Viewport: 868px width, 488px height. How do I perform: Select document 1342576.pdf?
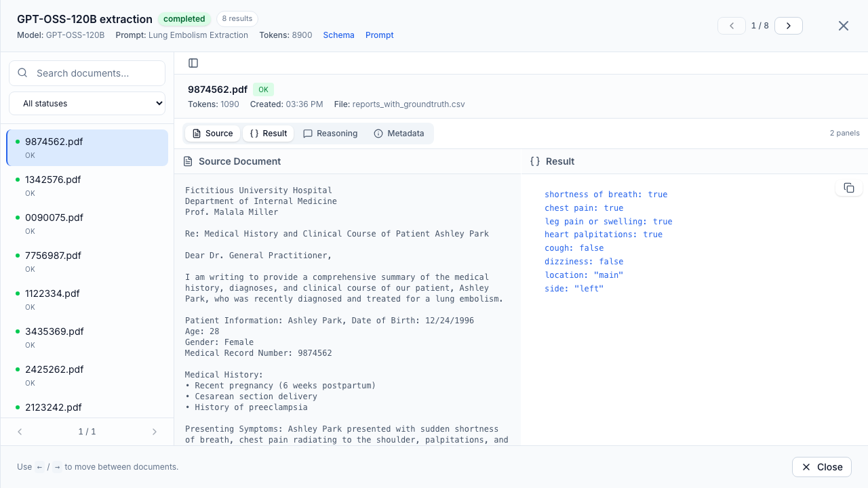click(87, 186)
